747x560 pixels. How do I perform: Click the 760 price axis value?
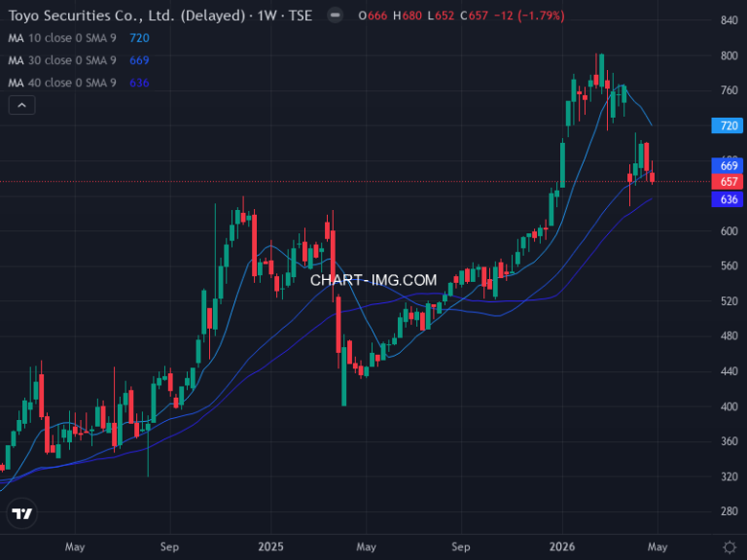pyautogui.click(x=729, y=90)
